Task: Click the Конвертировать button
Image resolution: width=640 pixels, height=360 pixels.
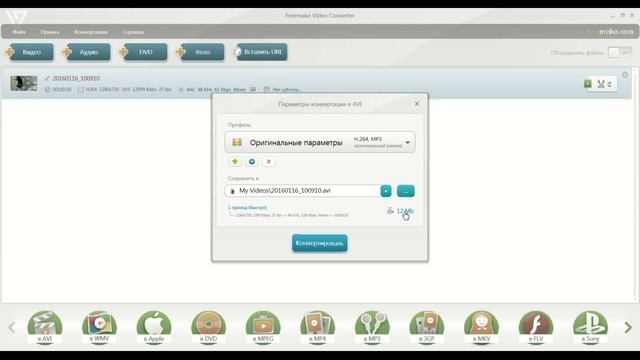Action: click(x=320, y=243)
